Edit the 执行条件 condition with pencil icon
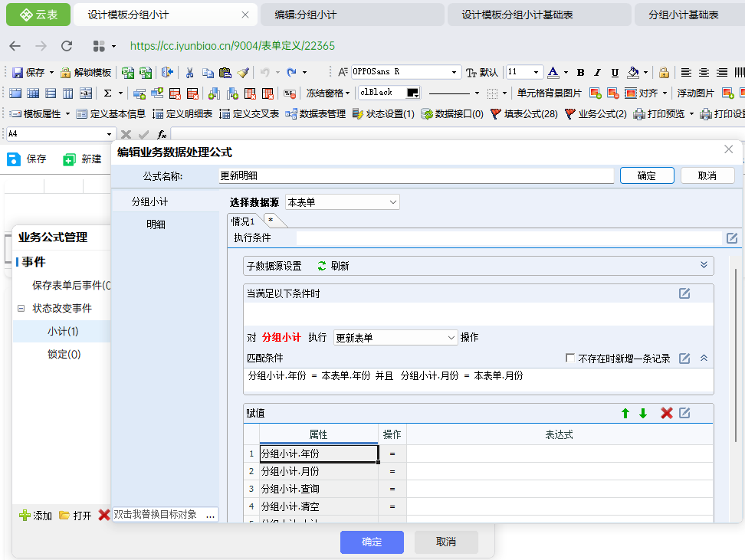745x560 pixels. 732,238
